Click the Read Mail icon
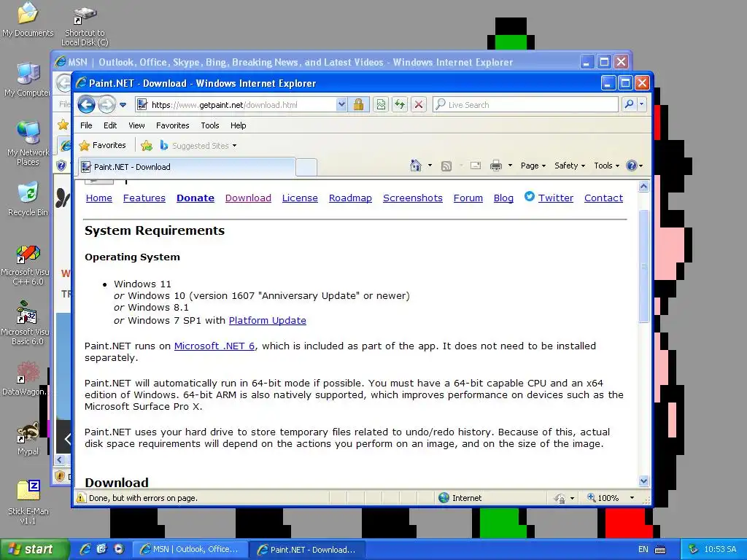This screenshot has width=747, height=560. point(476,166)
